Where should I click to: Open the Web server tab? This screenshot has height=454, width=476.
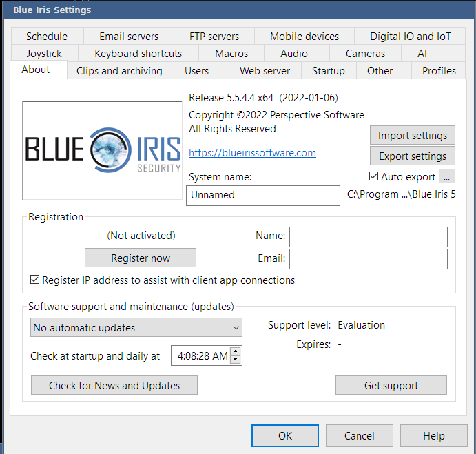click(x=265, y=71)
